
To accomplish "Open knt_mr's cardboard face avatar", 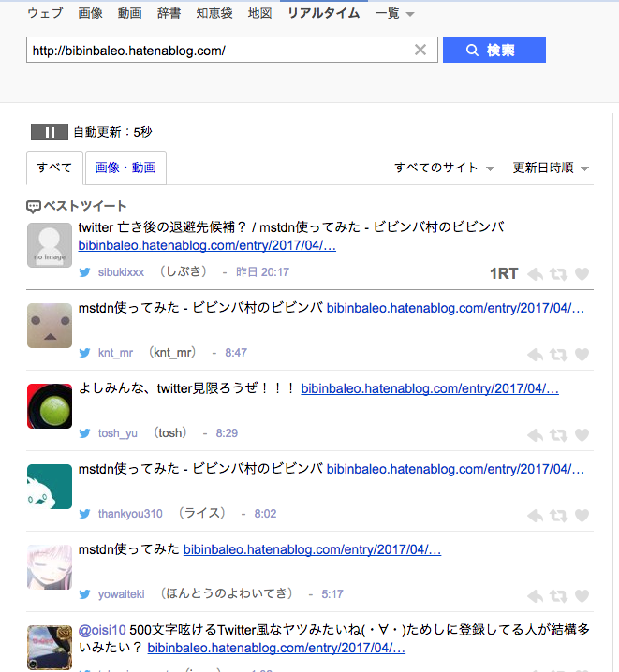I will tap(50, 326).
